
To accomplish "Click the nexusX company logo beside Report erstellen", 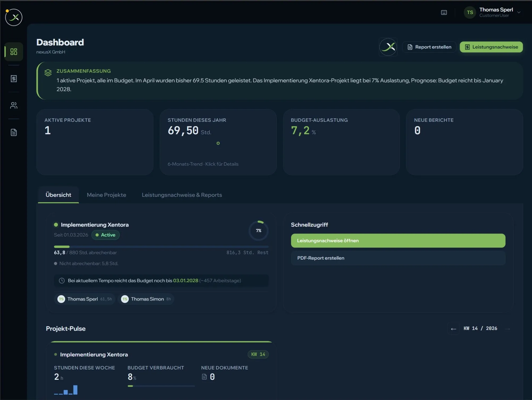I will pos(388,47).
